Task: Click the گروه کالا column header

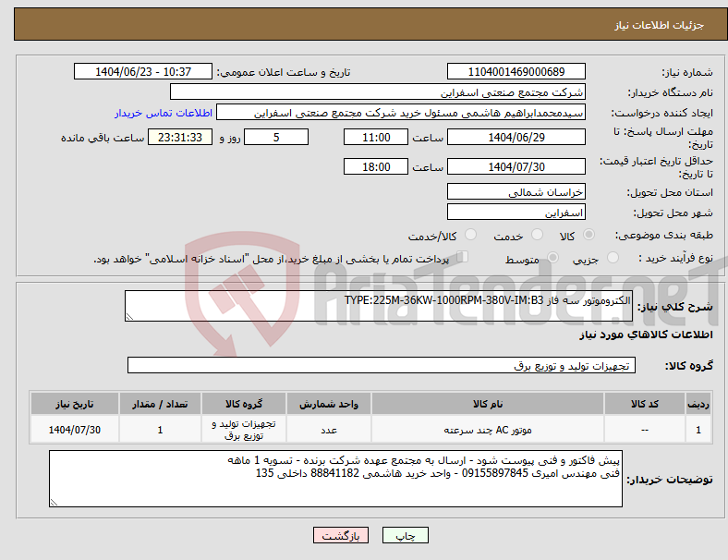Action: (x=244, y=404)
